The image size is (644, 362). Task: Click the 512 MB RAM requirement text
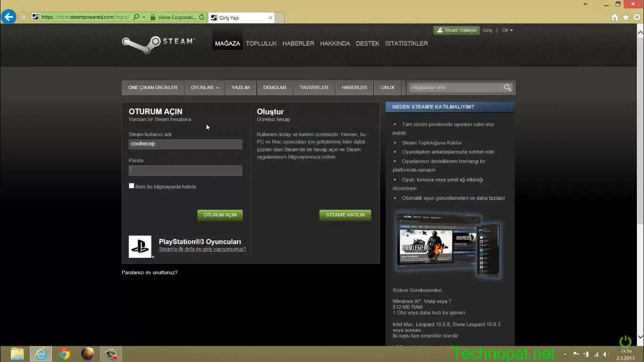(x=408, y=307)
